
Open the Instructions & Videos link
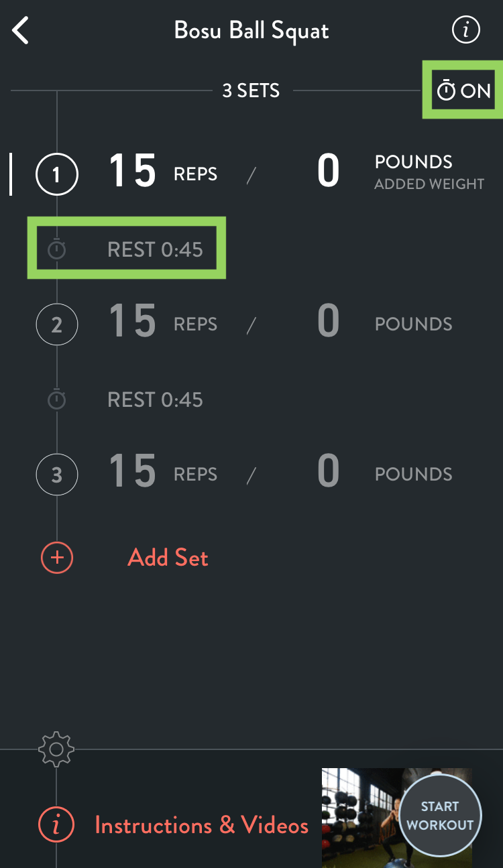coord(201,825)
